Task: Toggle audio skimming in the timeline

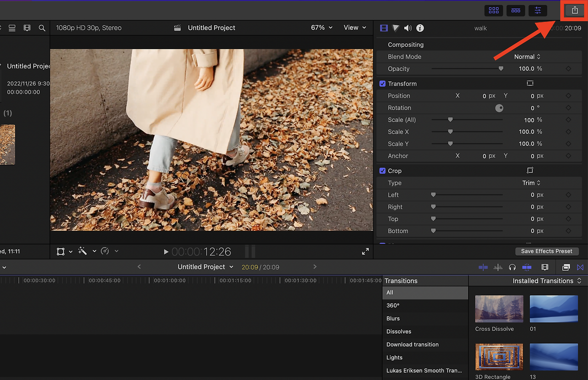Action: (x=498, y=267)
